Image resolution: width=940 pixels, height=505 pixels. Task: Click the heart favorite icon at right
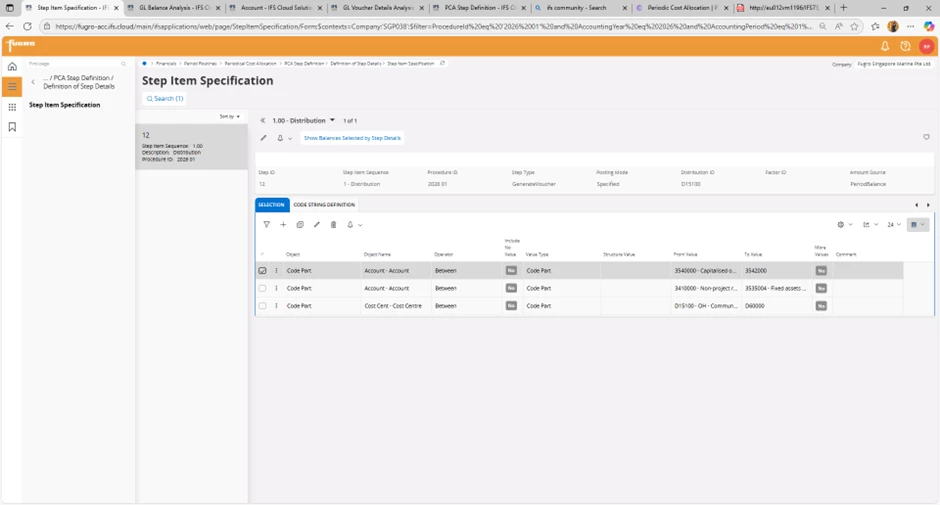[x=926, y=138]
